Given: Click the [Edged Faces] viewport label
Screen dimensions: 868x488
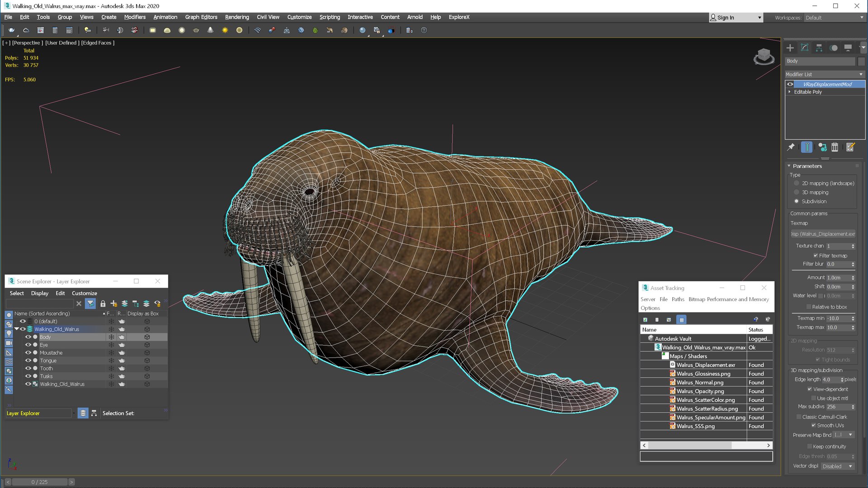Looking at the screenshot, I should pos(98,43).
